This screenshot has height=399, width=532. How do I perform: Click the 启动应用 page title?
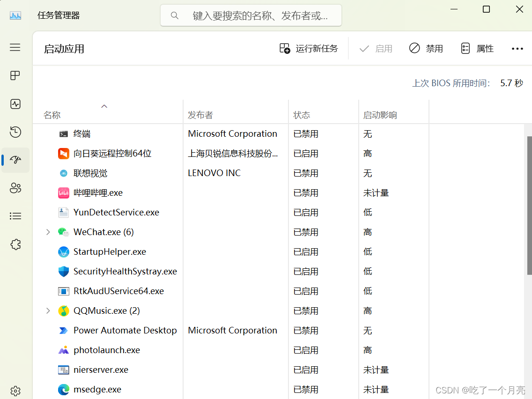[x=64, y=49]
